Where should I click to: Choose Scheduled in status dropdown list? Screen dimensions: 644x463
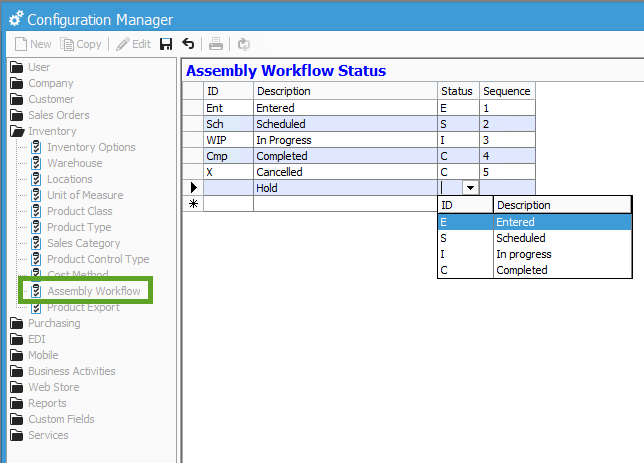point(534,238)
